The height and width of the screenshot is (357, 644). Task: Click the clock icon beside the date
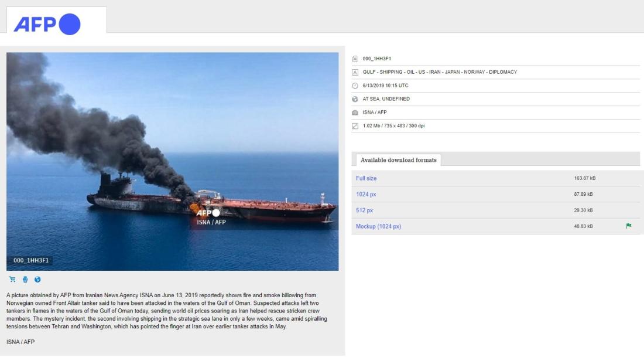pyautogui.click(x=355, y=86)
